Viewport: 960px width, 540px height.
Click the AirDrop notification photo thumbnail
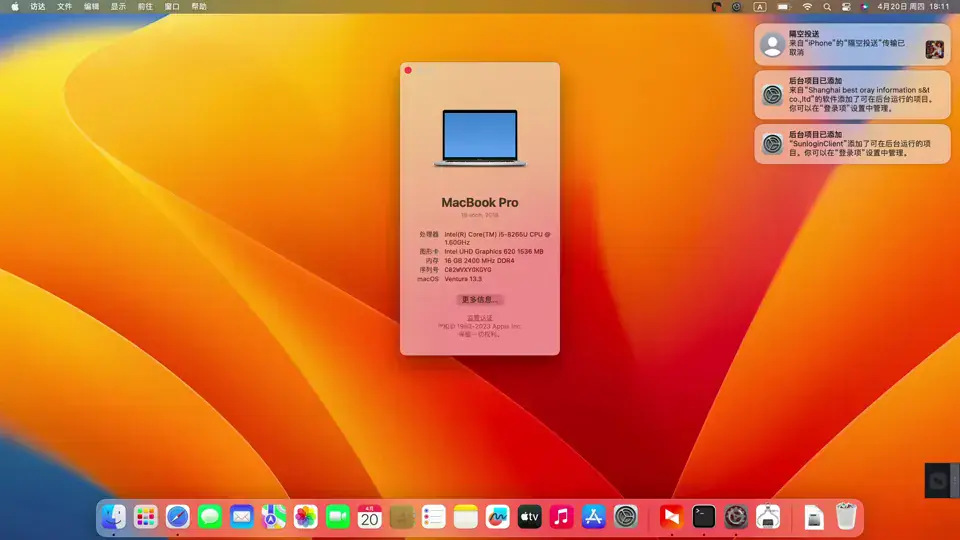[x=934, y=49]
